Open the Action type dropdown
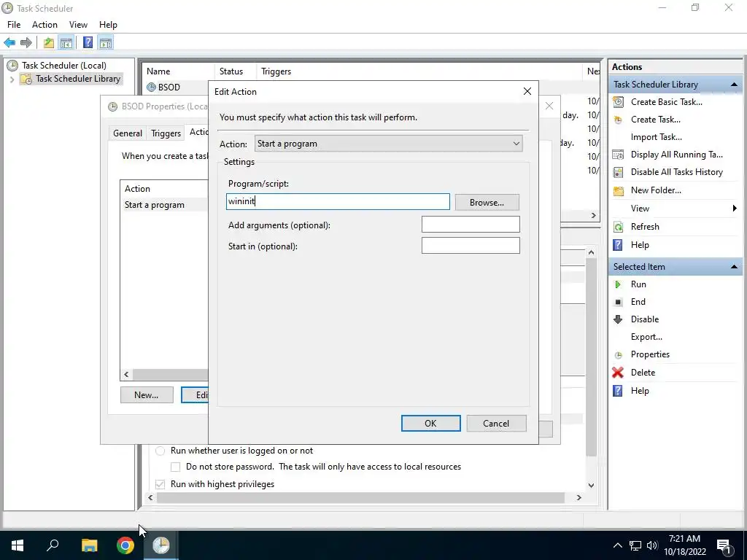This screenshot has width=747, height=560. (x=388, y=144)
